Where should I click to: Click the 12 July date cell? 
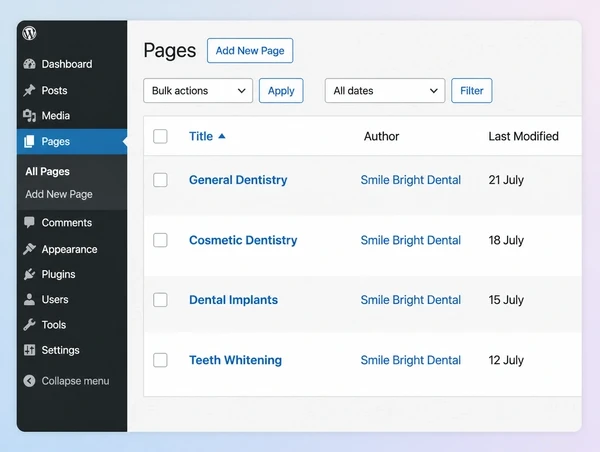coord(506,360)
